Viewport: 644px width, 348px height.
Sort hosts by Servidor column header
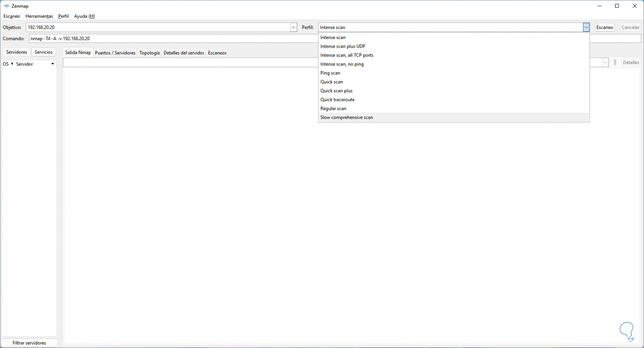pos(36,64)
